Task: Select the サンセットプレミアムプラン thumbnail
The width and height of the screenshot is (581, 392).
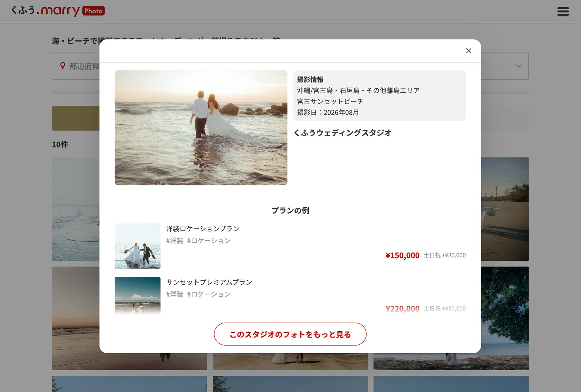Action: point(137,295)
